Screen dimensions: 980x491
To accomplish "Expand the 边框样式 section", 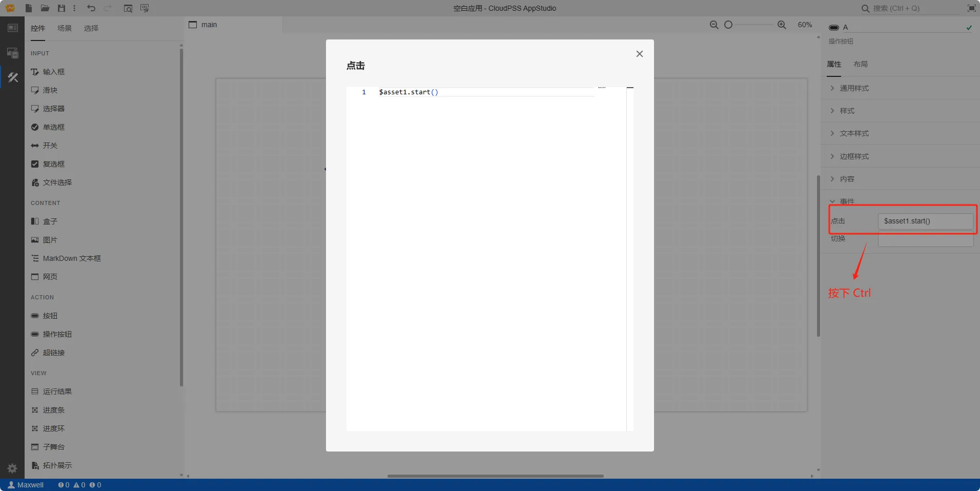I will [901, 156].
